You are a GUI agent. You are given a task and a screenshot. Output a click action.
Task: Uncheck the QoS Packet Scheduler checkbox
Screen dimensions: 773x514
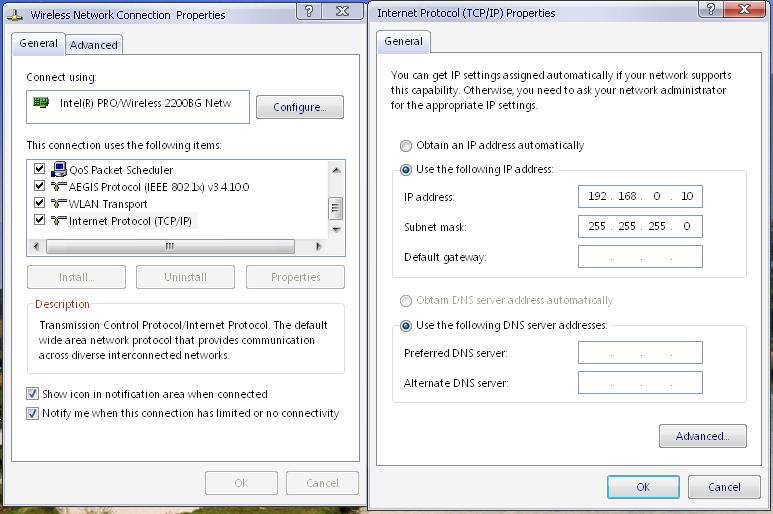pyautogui.click(x=40, y=170)
